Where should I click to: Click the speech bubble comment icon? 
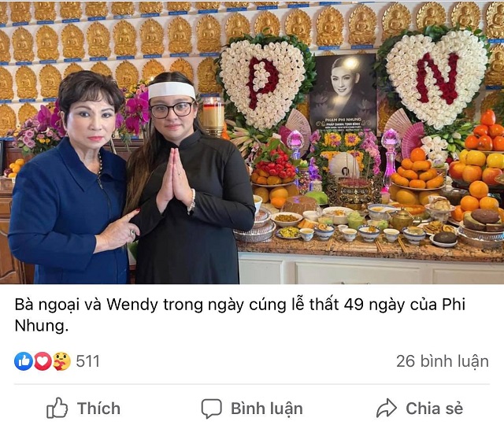coord(211,409)
